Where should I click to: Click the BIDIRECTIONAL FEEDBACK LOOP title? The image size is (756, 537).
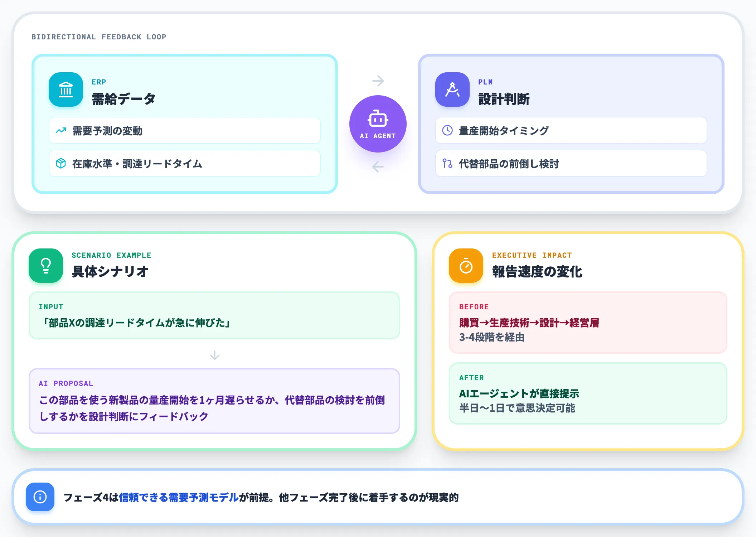99,37
